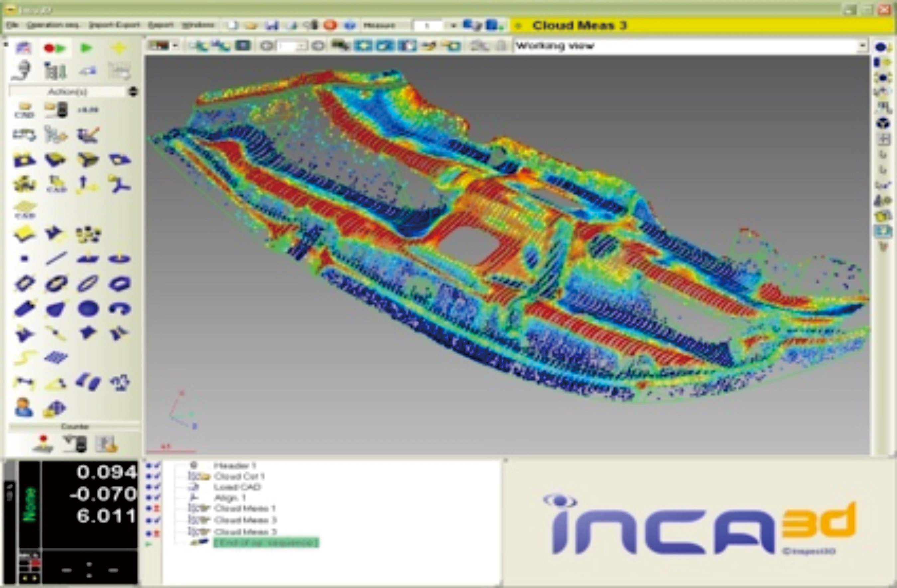This screenshot has width=897, height=588.
Task: Open the Operation seq. menu
Action: tap(53, 25)
